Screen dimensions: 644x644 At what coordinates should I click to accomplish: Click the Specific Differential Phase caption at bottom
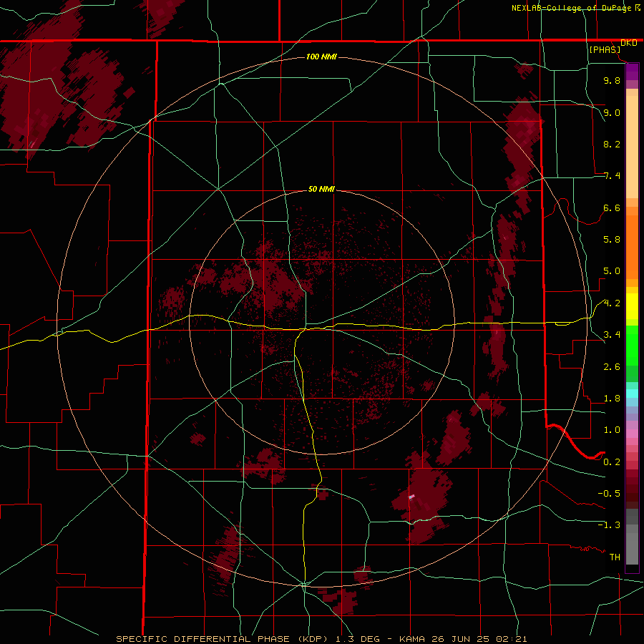click(x=321, y=639)
